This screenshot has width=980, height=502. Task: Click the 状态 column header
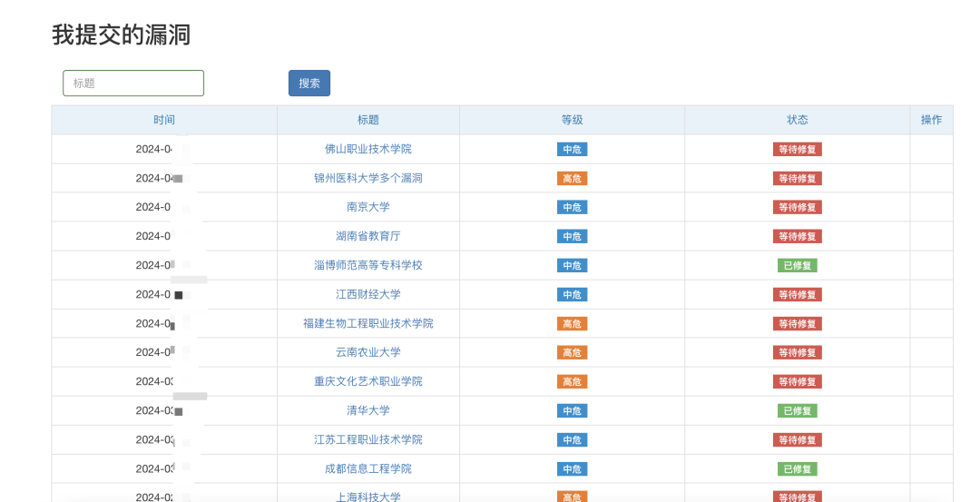[798, 120]
